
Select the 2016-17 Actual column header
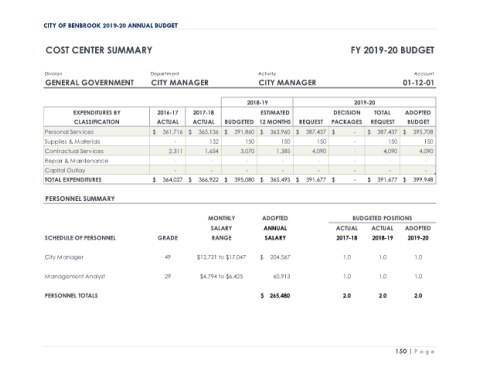point(168,117)
